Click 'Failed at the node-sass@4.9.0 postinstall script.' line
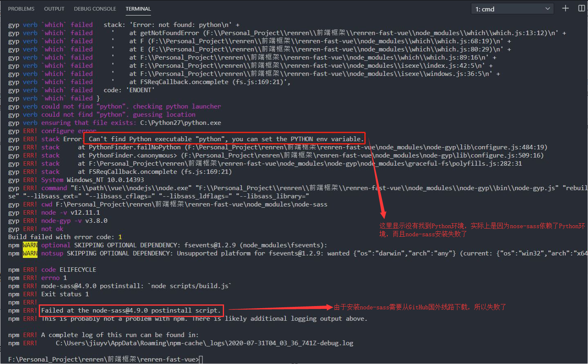 [x=131, y=311]
